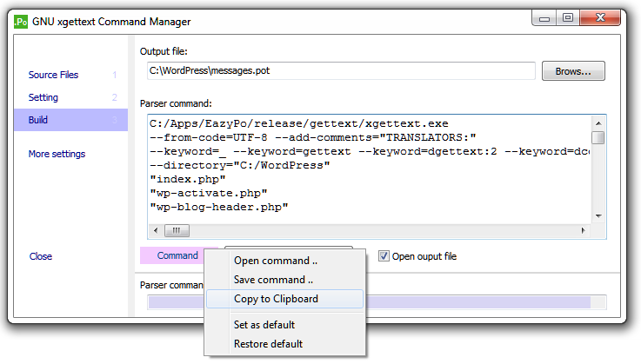Choose Set as default menu entry
This screenshot has height=364, width=641.
(284, 325)
